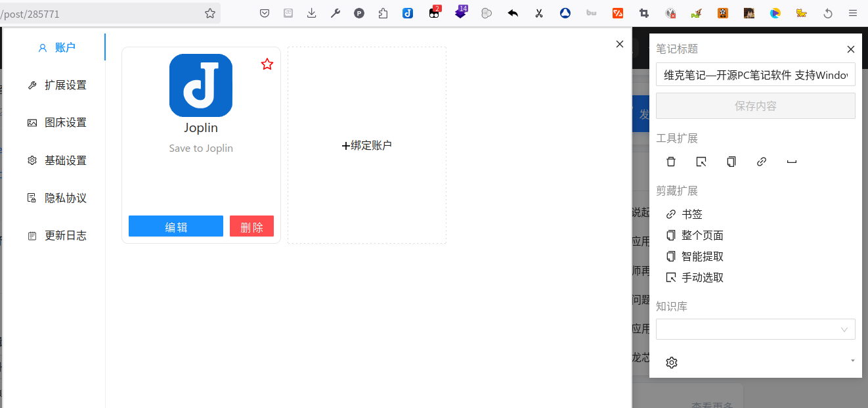
Task: Choose the 智能提取 clipping option
Action: click(x=695, y=256)
